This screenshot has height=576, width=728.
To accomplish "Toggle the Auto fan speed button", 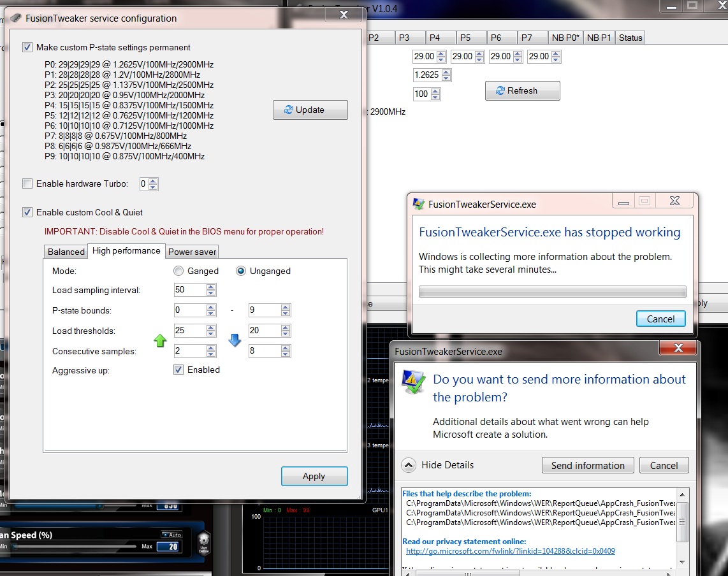I will (x=171, y=535).
